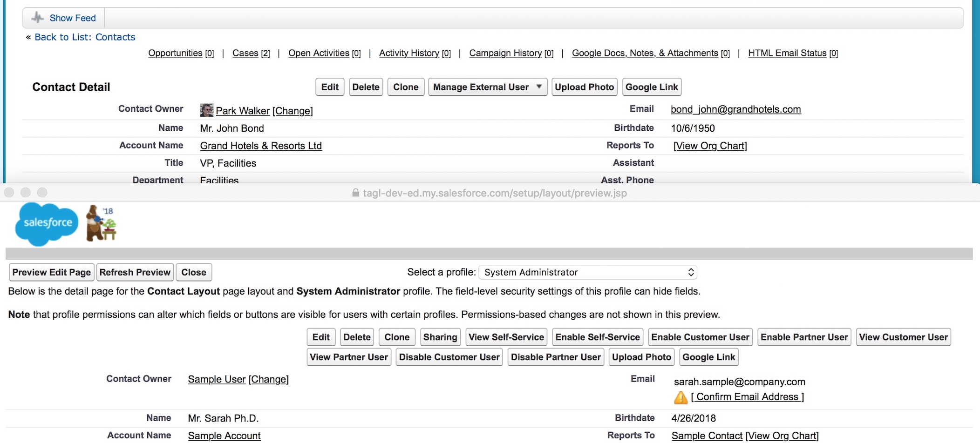Click the Close preview button
The image size is (980, 443).
click(x=194, y=272)
